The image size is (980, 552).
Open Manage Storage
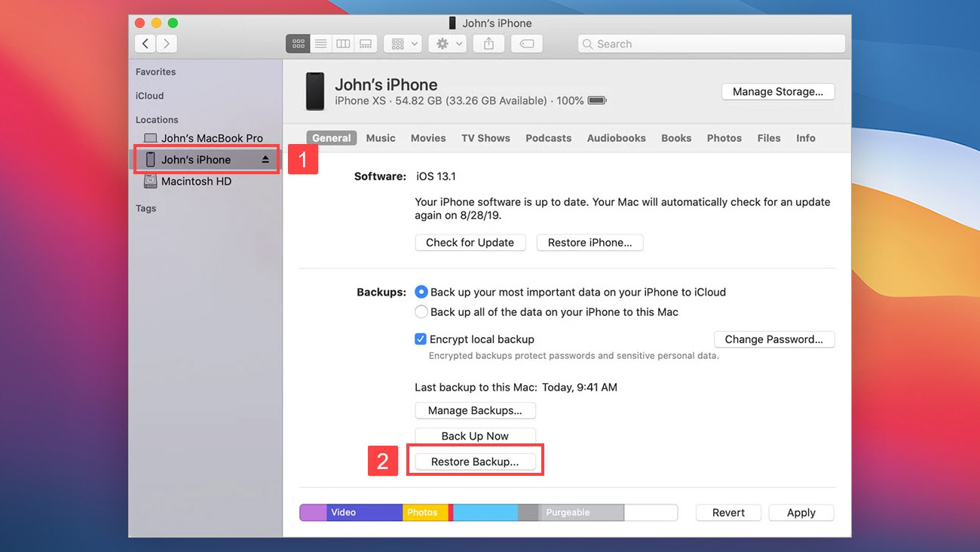tap(778, 91)
